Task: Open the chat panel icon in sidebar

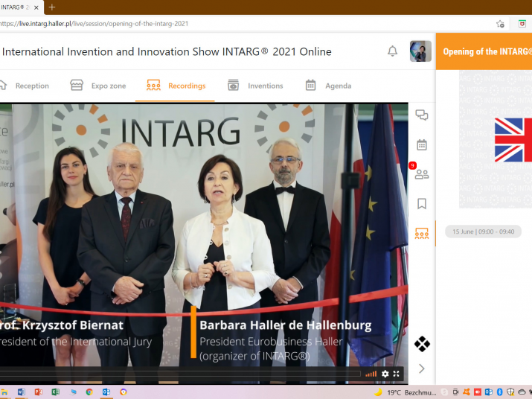Action: [x=422, y=115]
